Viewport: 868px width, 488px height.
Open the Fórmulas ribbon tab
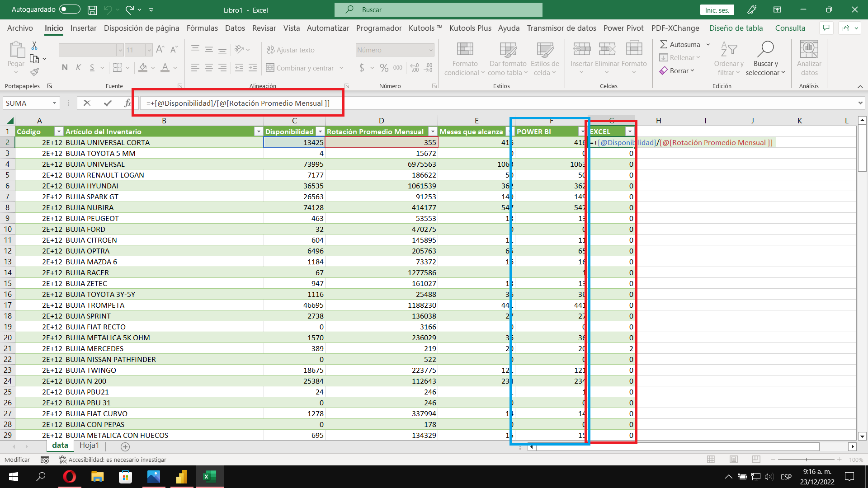click(x=202, y=28)
